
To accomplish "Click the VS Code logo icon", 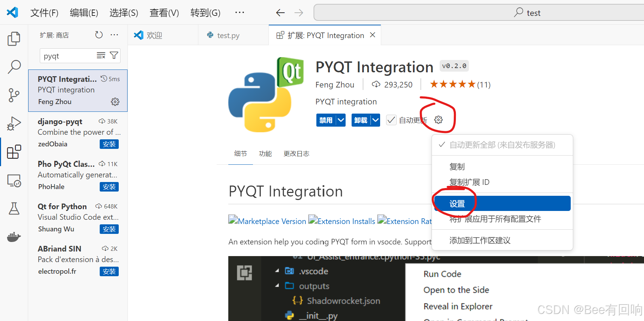I will point(12,13).
